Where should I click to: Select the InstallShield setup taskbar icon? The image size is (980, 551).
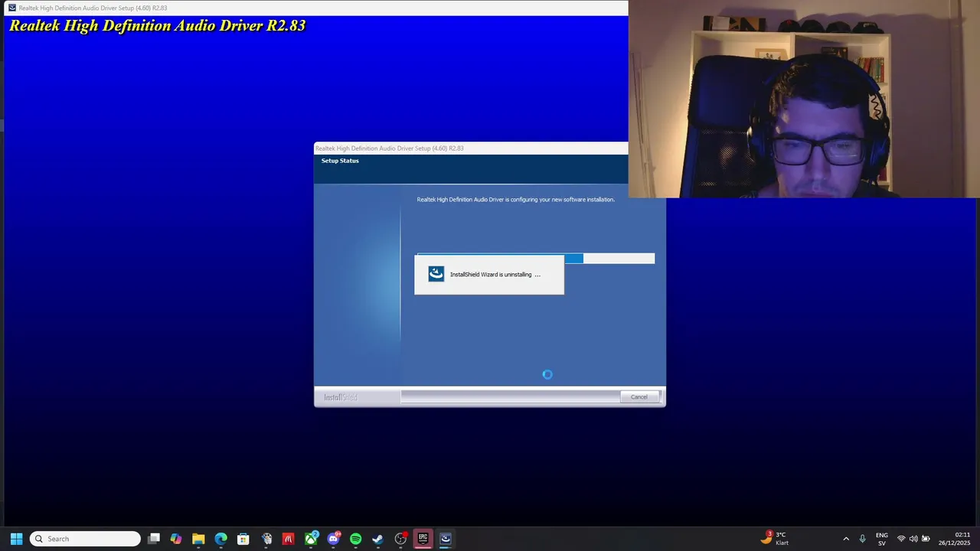[446, 539]
